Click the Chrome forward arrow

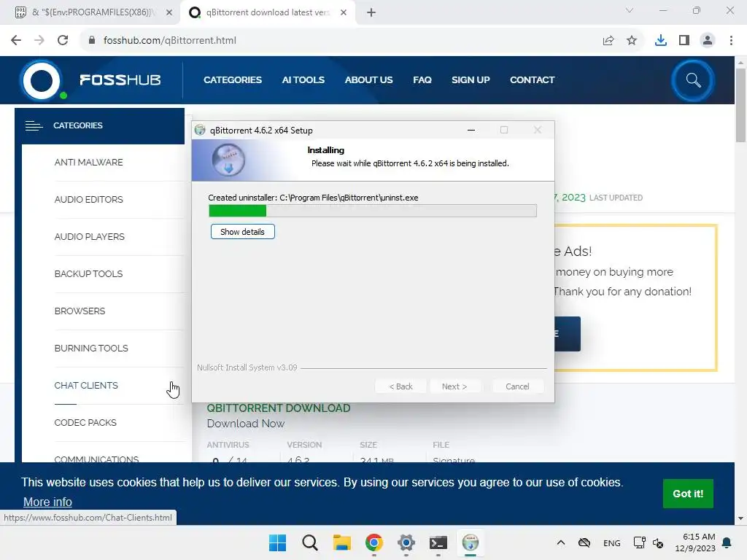(39, 40)
